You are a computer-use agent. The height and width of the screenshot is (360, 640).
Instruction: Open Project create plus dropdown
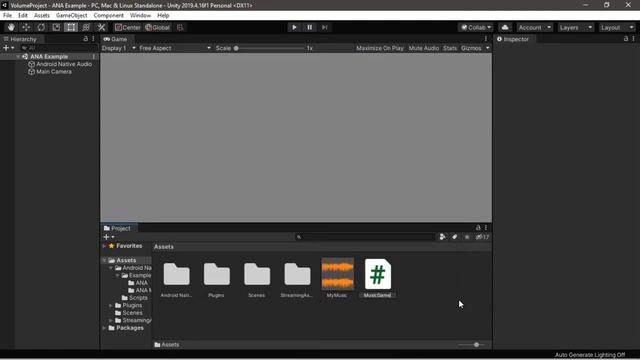tap(109, 237)
